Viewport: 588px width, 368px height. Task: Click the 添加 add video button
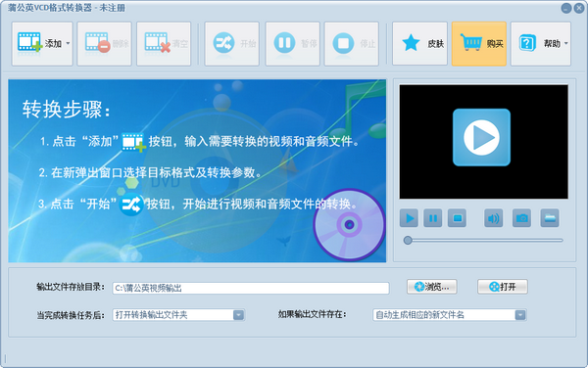[42, 44]
